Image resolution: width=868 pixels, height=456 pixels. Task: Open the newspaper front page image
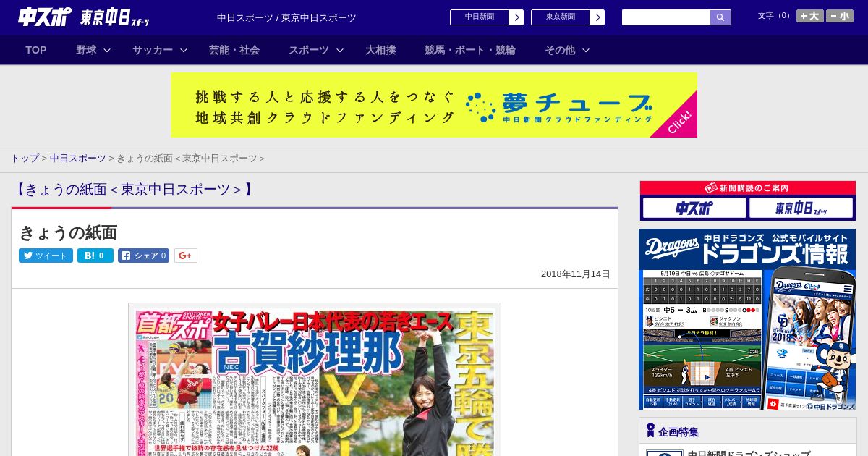(x=315, y=380)
